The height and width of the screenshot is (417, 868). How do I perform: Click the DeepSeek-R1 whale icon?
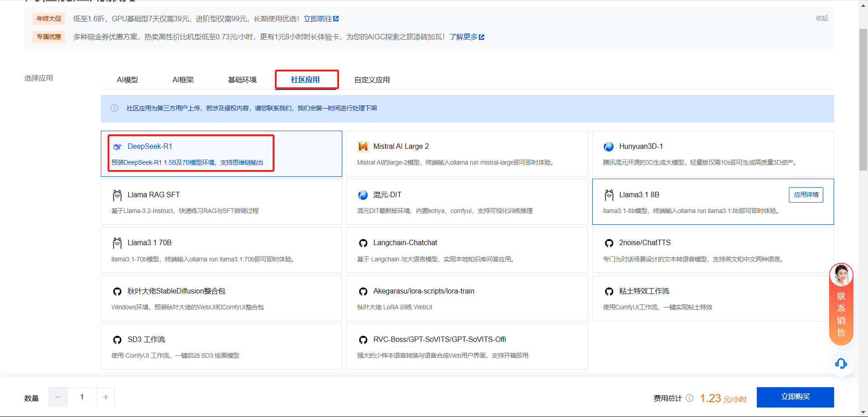tap(118, 147)
